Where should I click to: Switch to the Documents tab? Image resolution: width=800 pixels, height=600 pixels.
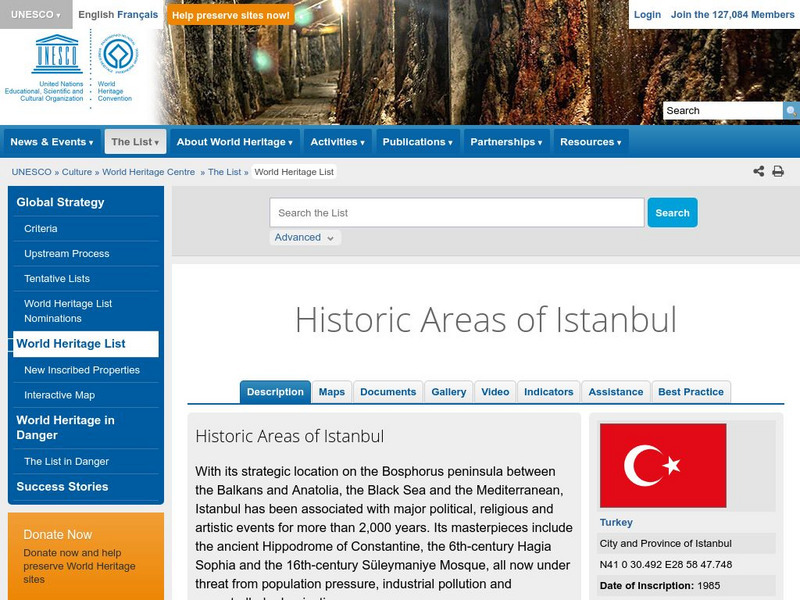(388, 392)
